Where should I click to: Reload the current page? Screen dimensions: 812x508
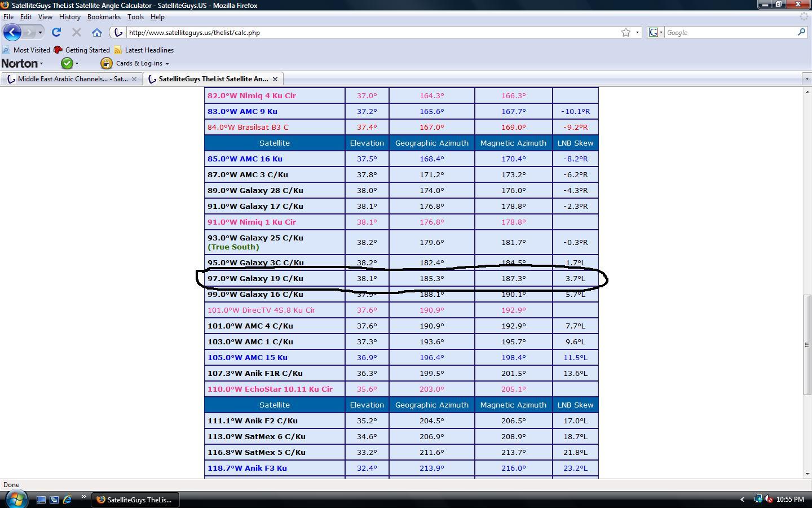click(x=56, y=32)
